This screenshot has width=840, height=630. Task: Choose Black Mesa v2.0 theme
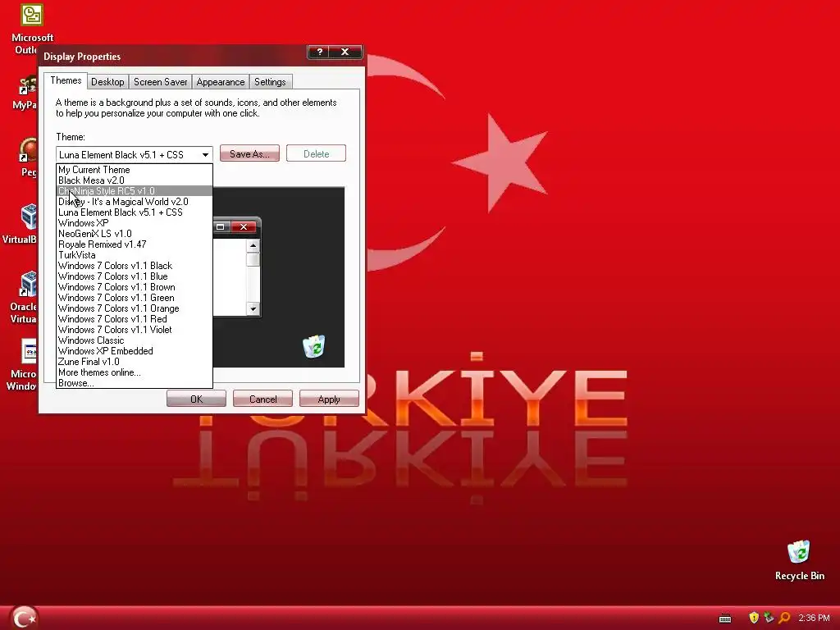(135, 180)
